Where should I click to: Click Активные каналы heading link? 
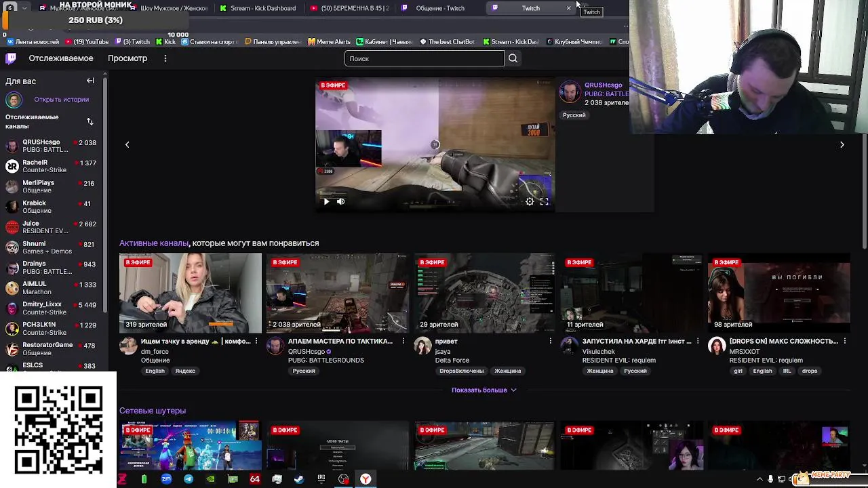pos(154,243)
